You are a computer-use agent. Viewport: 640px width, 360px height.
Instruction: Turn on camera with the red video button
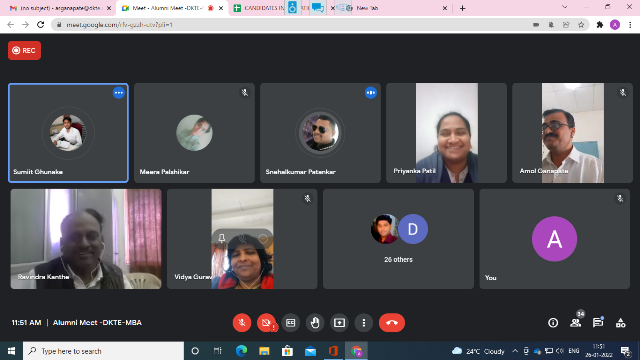pyautogui.click(x=266, y=323)
